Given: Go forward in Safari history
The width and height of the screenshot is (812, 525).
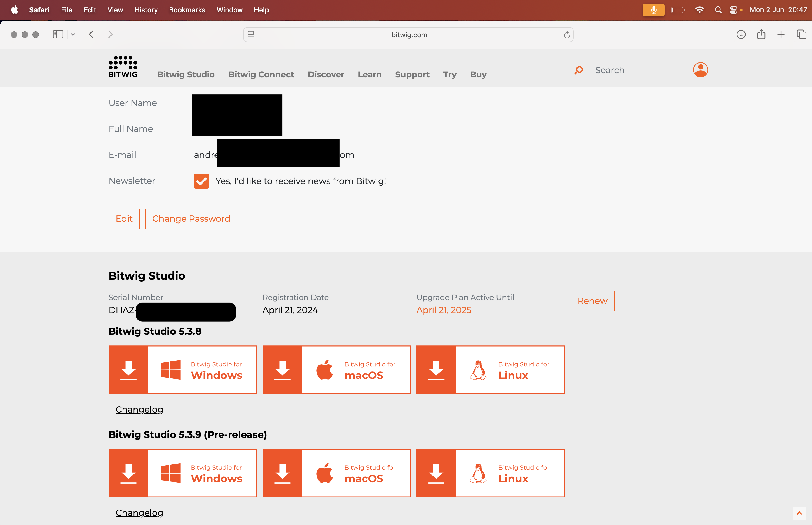Looking at the screenshot, I should click(x=110, y=34).
